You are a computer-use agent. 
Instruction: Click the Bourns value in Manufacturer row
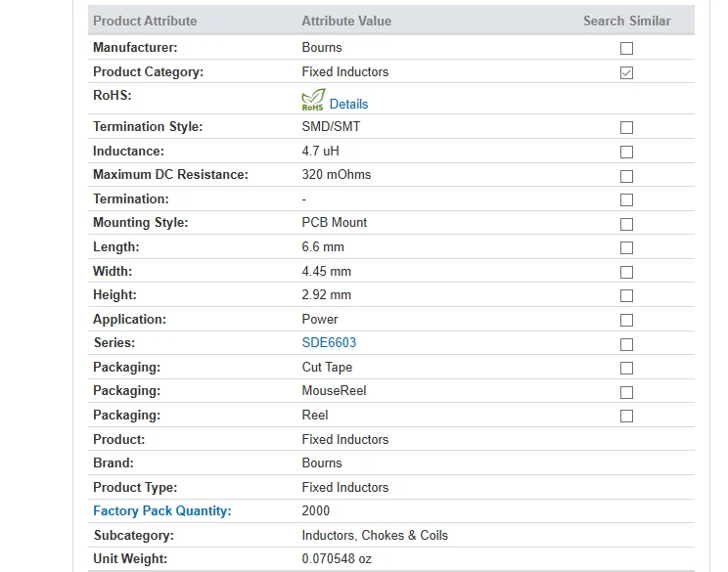click(x=322, y=47)
